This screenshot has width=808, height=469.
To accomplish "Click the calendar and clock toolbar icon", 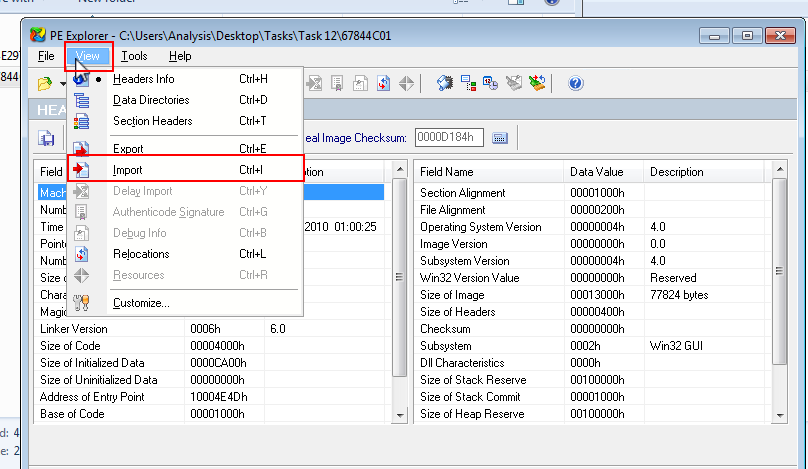I will [491, 83].
